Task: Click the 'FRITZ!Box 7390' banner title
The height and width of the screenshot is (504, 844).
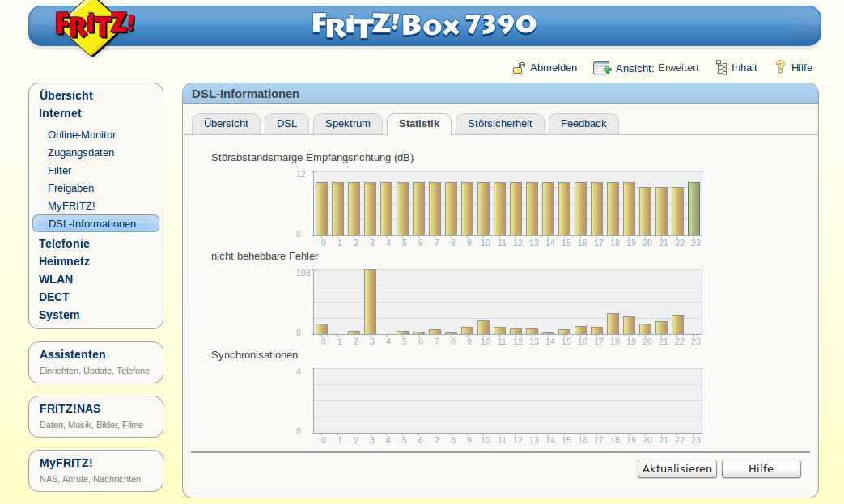Action: click(x=424, y=25)
